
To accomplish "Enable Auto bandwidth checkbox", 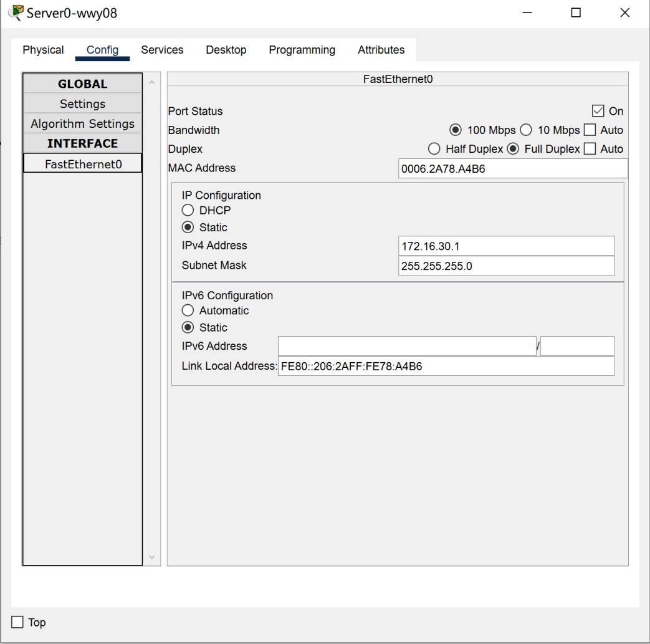I will pos(590,130).
